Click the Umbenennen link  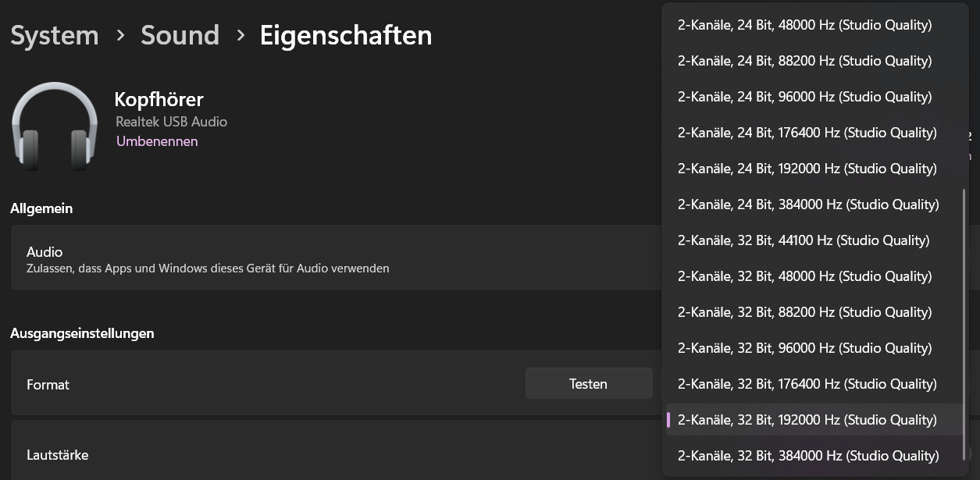(x=157, y=141)
